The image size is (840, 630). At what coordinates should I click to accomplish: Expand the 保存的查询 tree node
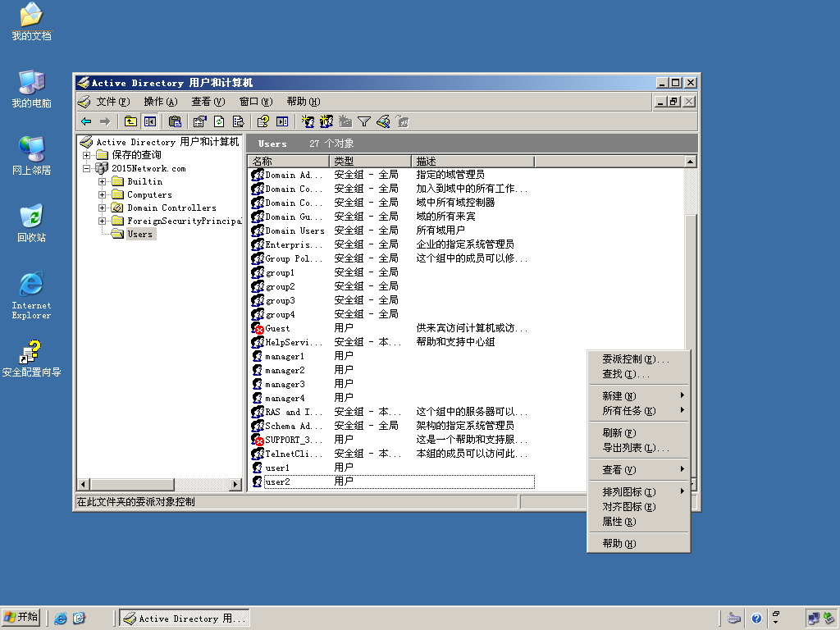coord(86,155)
